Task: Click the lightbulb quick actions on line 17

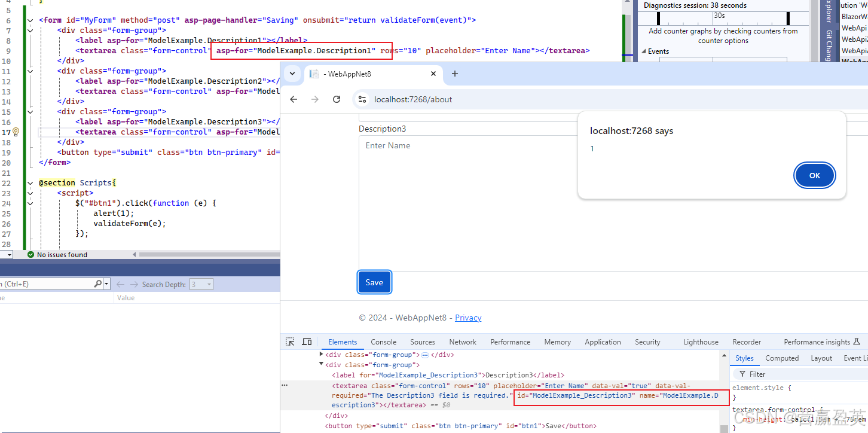Action: 15,132
